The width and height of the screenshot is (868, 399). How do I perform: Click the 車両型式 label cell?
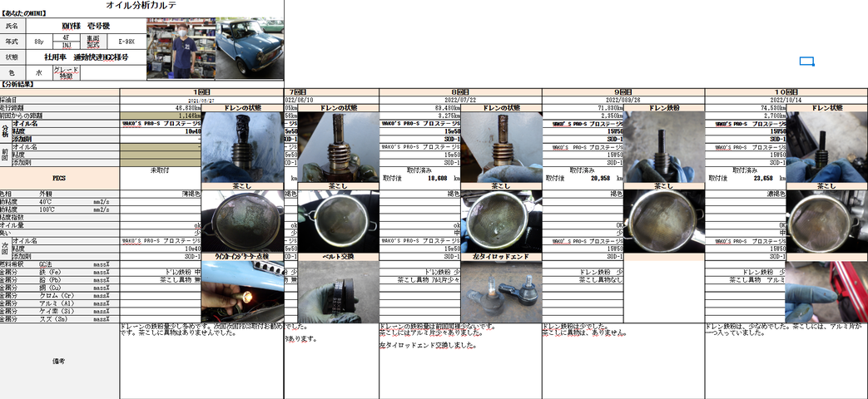tap(93, 42)
